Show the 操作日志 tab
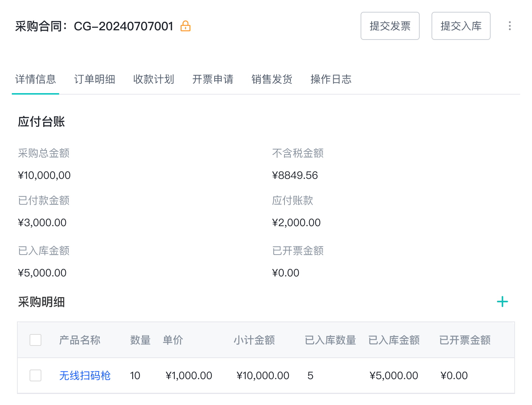 click(x=331, y=79)
